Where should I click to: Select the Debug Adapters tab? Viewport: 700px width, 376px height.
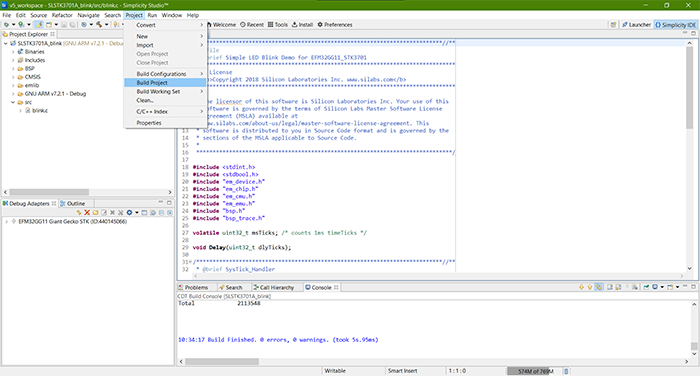29,204
